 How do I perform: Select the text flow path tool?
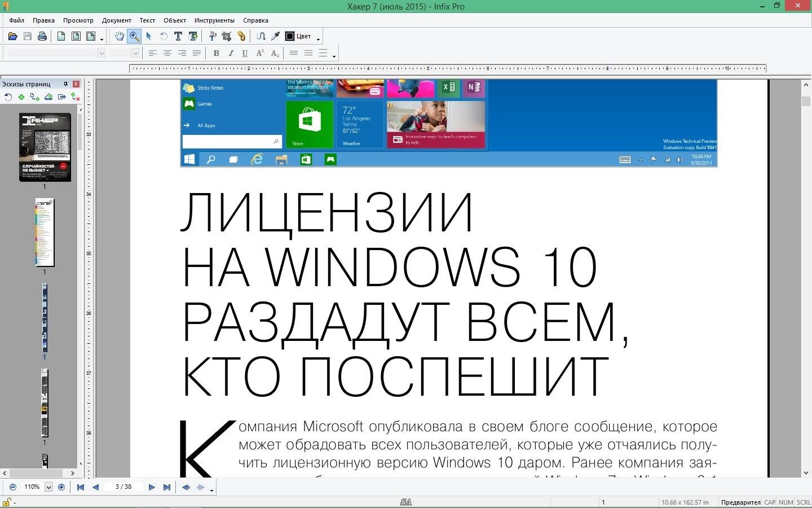[261, 36]
